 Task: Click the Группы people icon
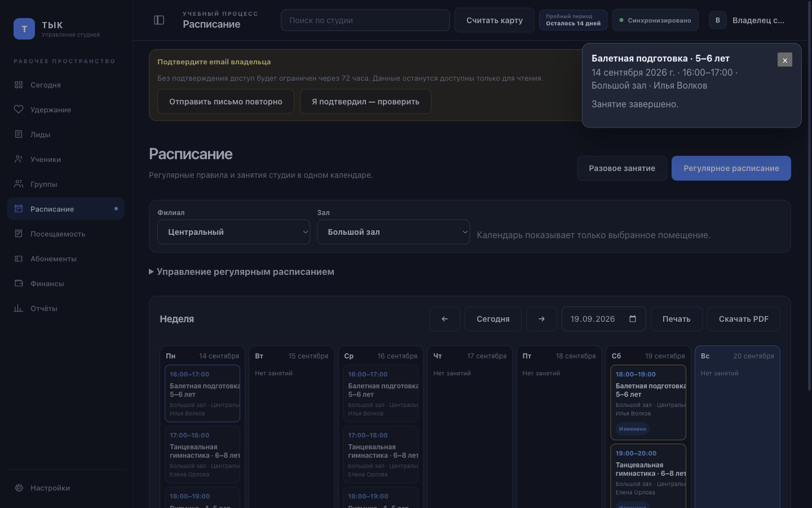(19, 184)
